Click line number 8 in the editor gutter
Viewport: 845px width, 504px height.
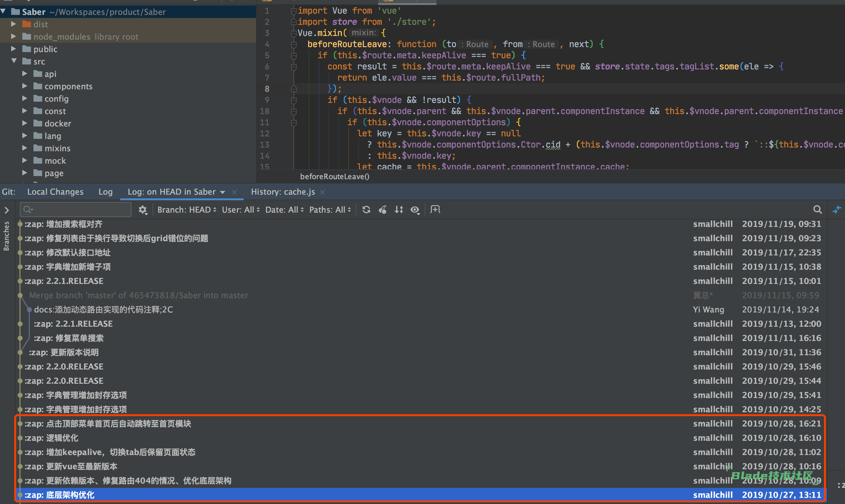tap(267, 89)
